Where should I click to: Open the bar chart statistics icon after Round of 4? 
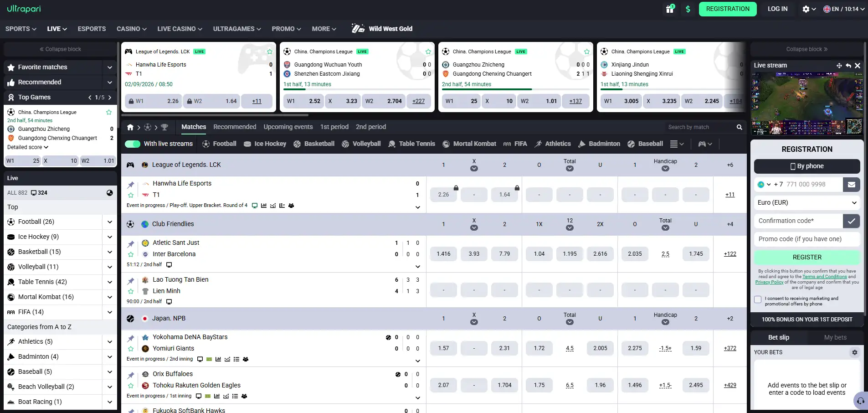(264, 206)
